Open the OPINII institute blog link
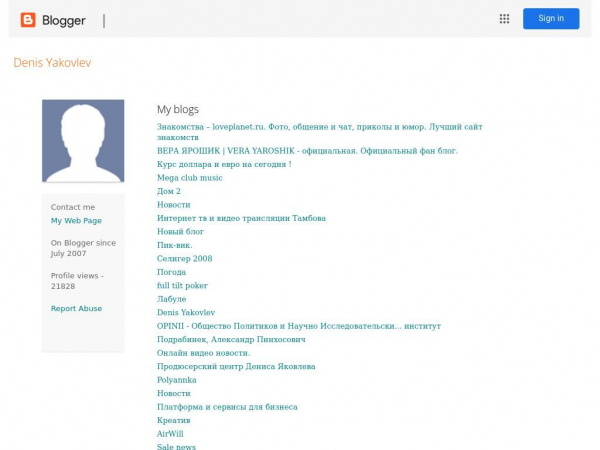 298,326
